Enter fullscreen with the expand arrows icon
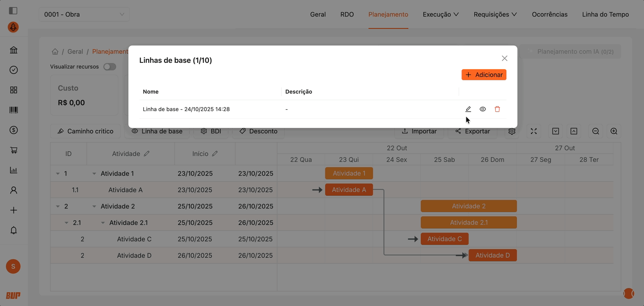 tap(533, 131)
